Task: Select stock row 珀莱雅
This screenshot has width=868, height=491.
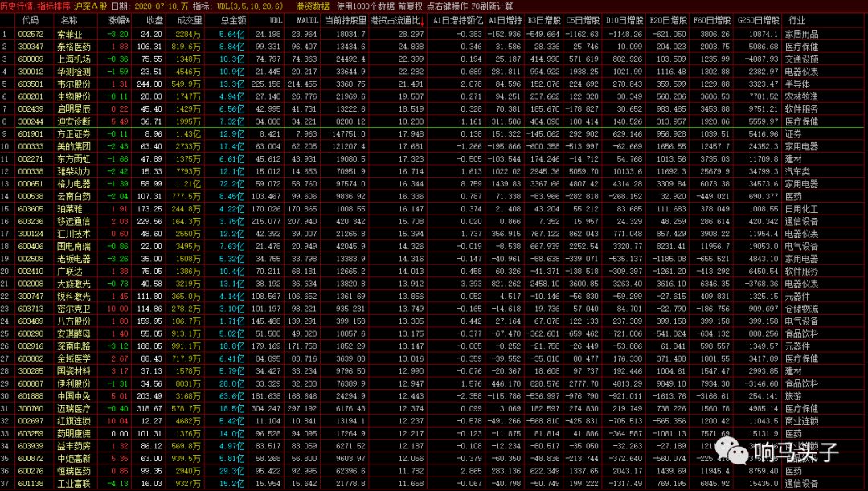Action: 432,209
